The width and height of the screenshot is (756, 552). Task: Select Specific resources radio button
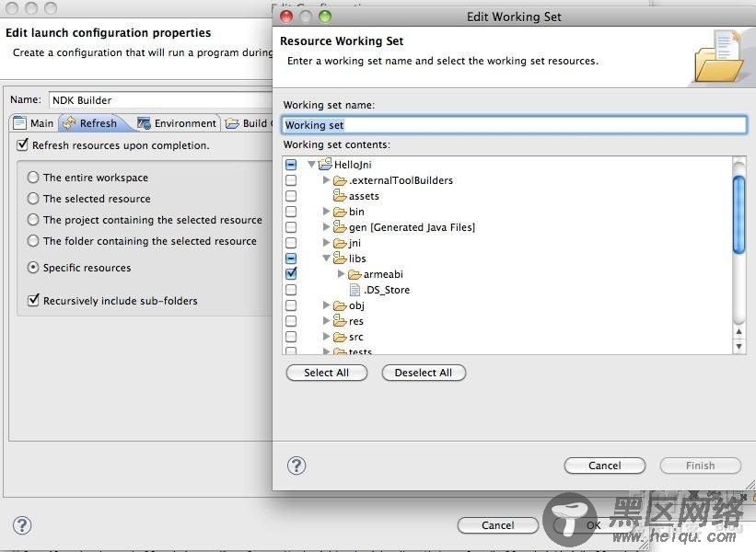[33, 268]
